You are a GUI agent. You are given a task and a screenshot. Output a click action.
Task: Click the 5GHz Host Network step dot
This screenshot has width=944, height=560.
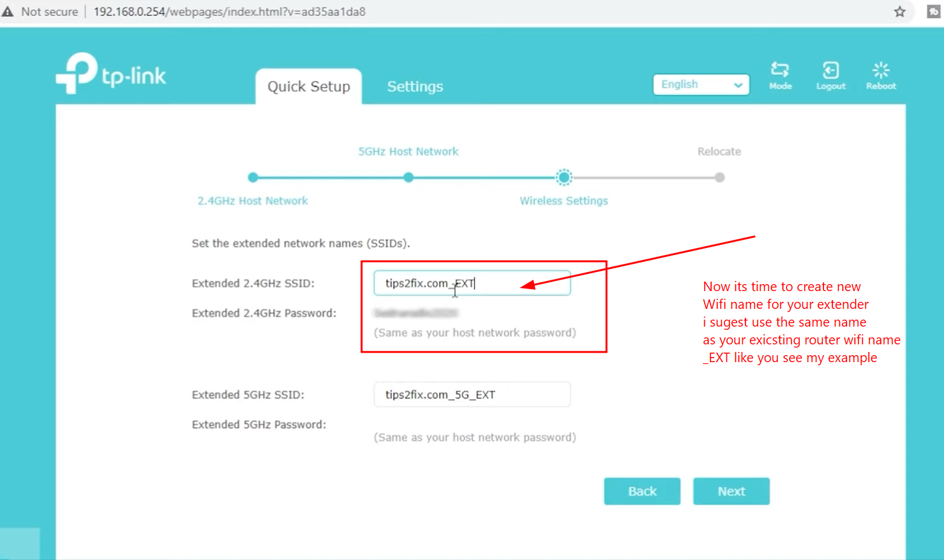point(409,178)
